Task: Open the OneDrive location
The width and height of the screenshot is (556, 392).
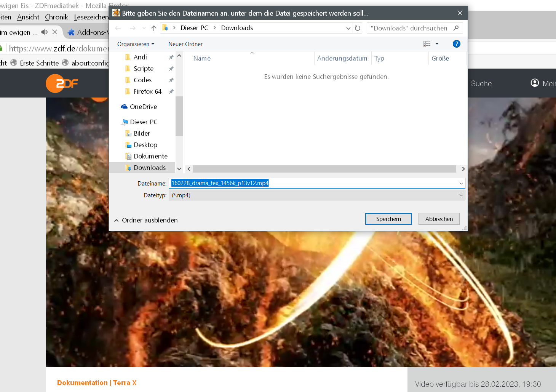Action: 143,107
